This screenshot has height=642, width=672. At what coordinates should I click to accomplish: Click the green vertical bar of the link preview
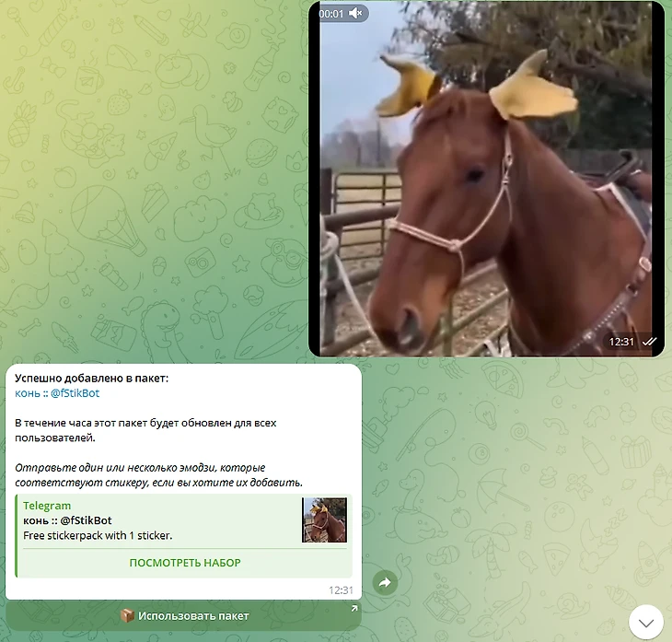17,536
